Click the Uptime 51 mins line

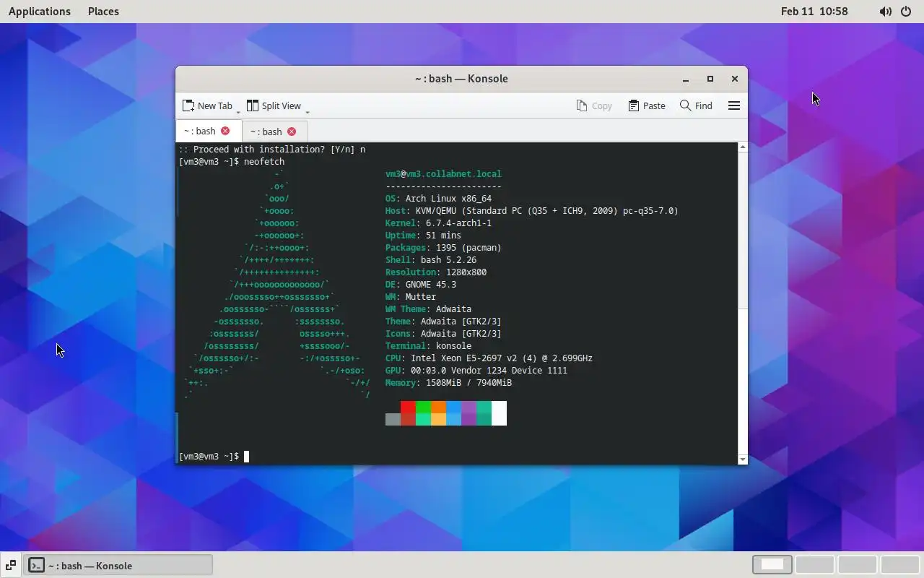point(423,236)
